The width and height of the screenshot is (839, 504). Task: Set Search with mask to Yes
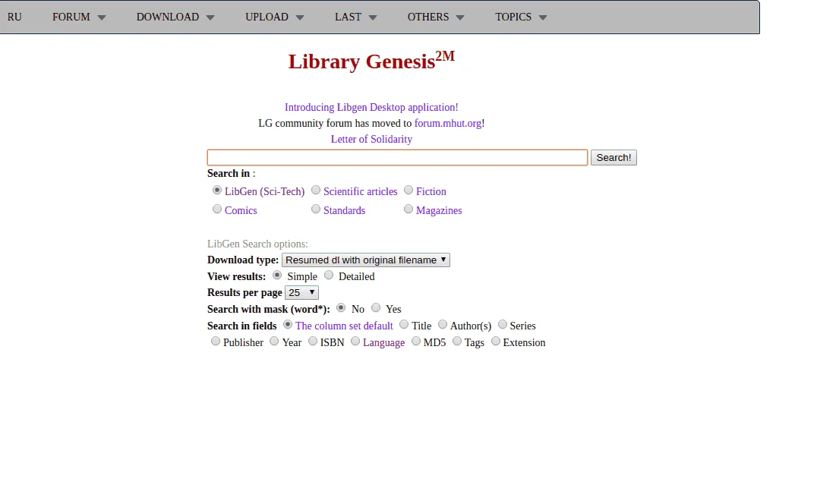pos(376,307)
